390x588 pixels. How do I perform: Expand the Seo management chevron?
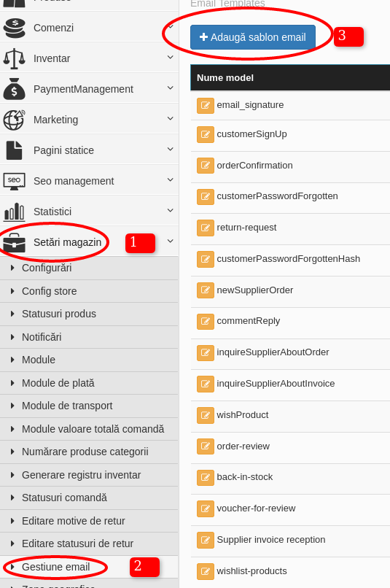171,180
